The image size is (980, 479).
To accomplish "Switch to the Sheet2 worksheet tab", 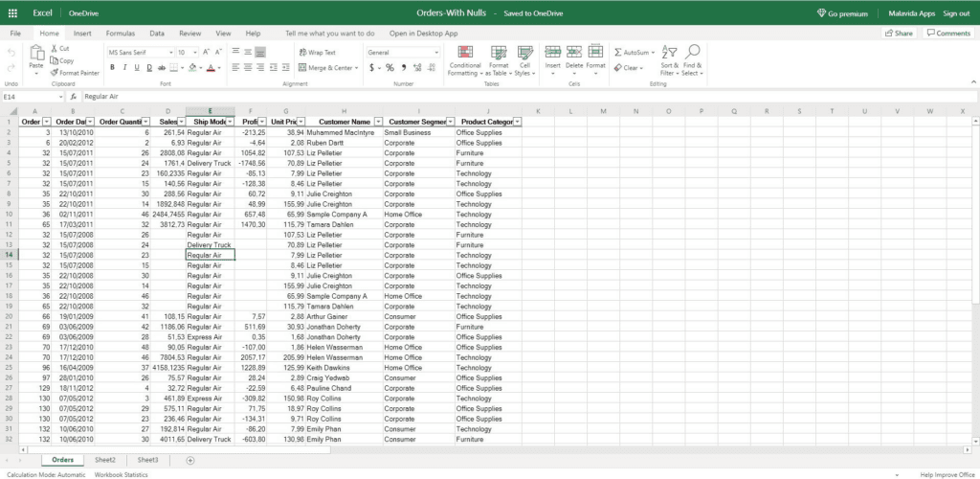I will coord(104,461).
